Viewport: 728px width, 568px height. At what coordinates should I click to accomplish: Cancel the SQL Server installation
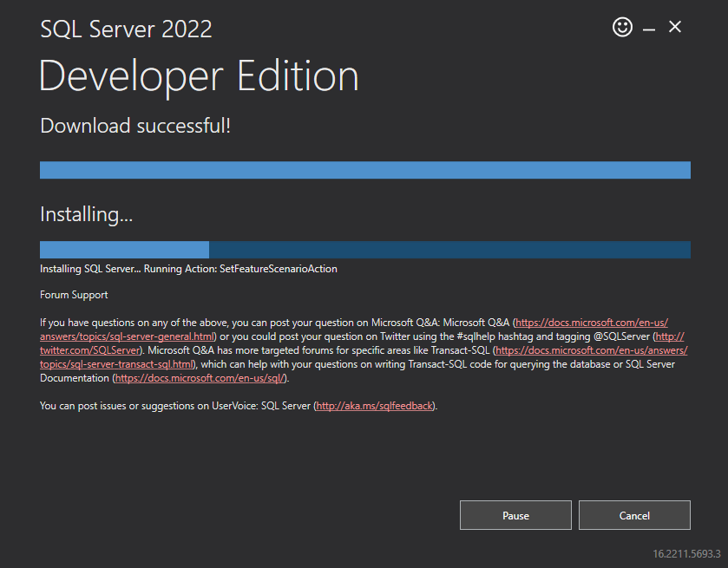[634, 515]
